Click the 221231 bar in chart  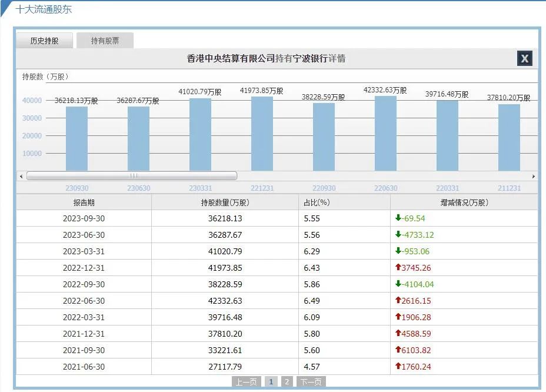pos(262,134)
